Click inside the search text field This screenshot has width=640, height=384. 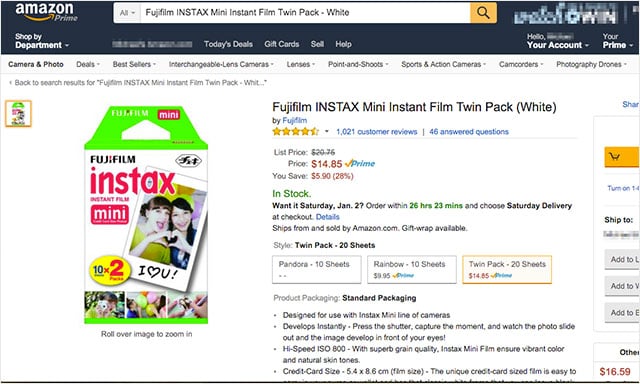click(x=305, y=13)
